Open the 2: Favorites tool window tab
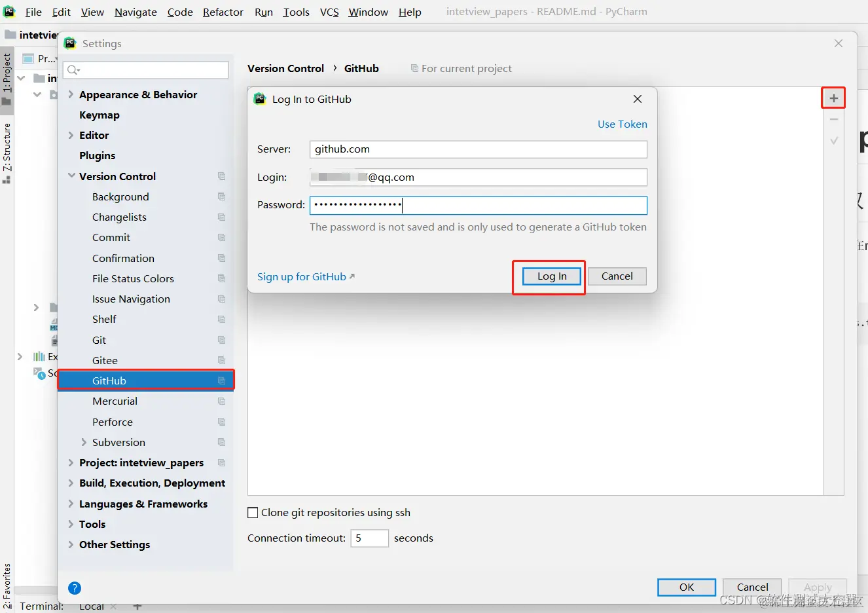The image size is (868, 613). tap(7, 587)
